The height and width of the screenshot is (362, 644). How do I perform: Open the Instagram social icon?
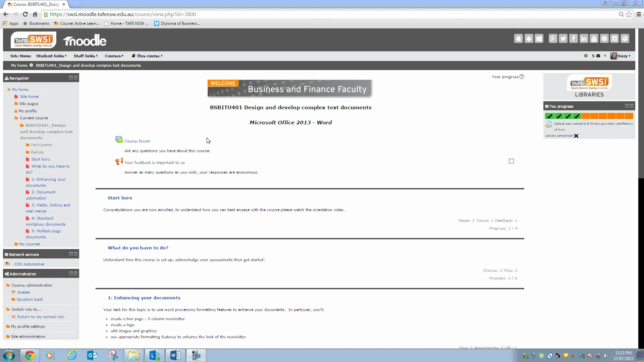tap(614, 39)
